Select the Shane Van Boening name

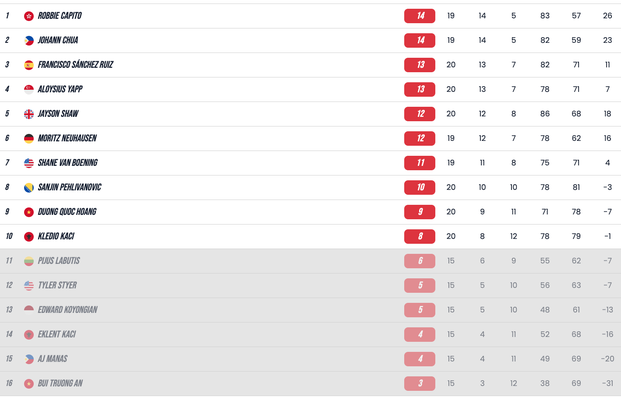tap(68, 163)
